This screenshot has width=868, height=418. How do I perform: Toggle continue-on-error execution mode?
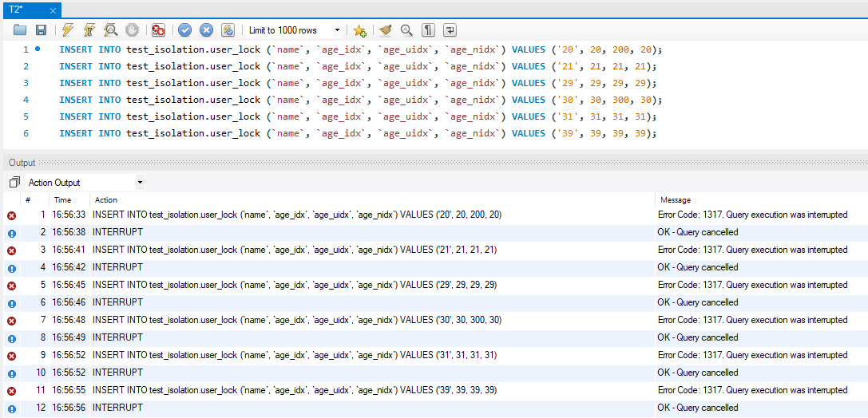(x=158, y=30)
